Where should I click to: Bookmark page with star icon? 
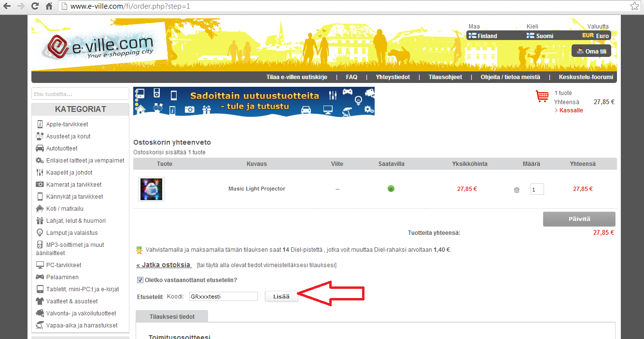coord(634,7)
